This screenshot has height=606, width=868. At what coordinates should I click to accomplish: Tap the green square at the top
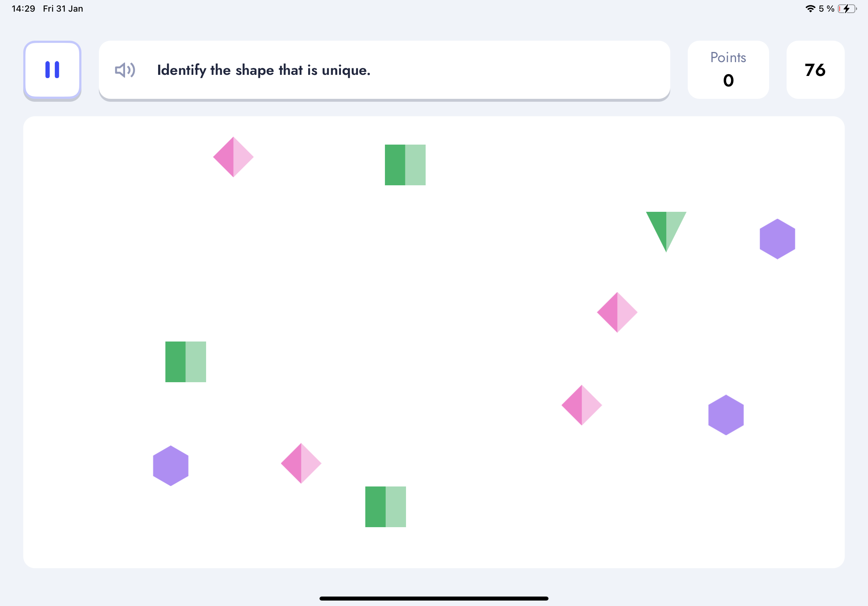405,165
